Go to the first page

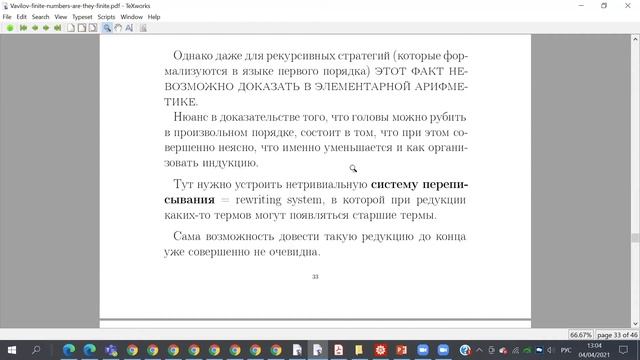coord(23,28)
